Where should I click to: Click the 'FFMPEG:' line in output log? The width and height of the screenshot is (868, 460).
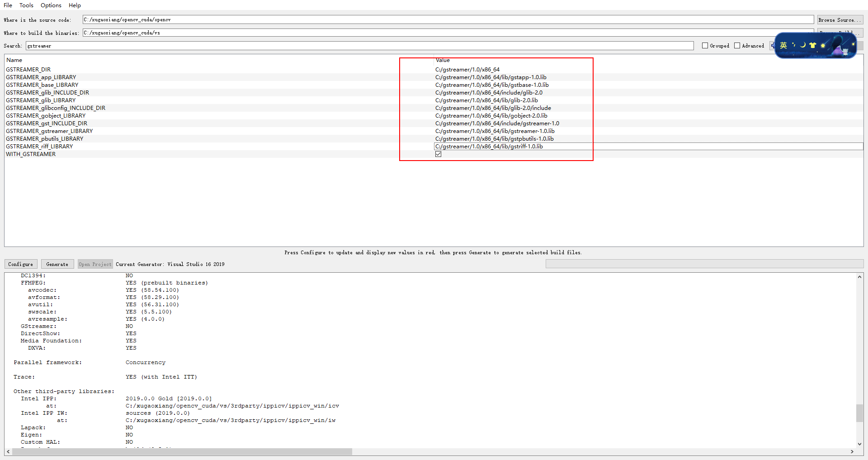pos(33,283)
